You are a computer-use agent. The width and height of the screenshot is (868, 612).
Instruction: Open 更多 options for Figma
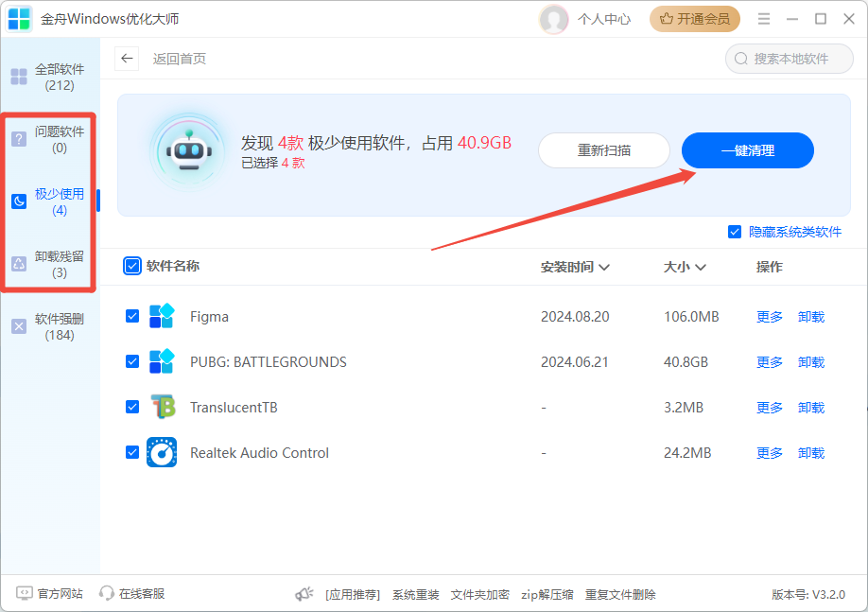pyautogui.click(x=770, y=317)
